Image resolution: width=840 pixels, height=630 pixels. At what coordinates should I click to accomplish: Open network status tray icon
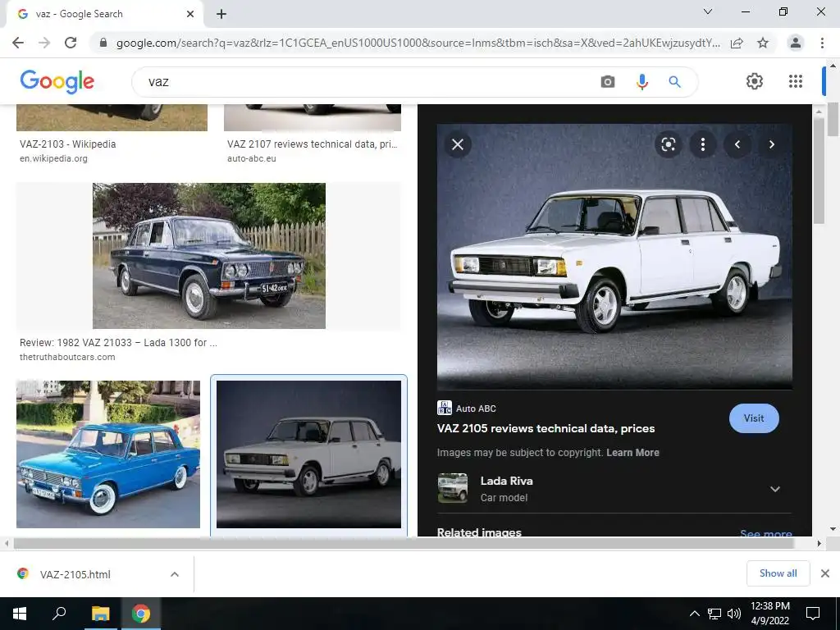tap(714, 614)
